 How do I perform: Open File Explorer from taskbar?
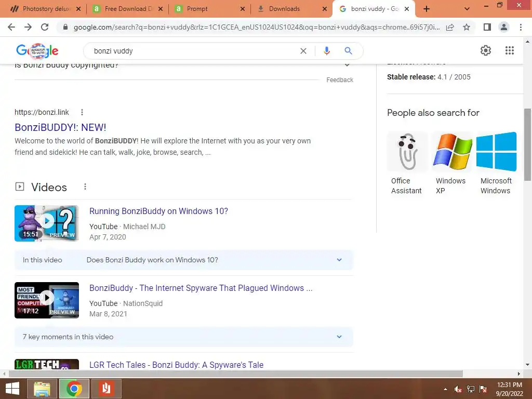42,389
